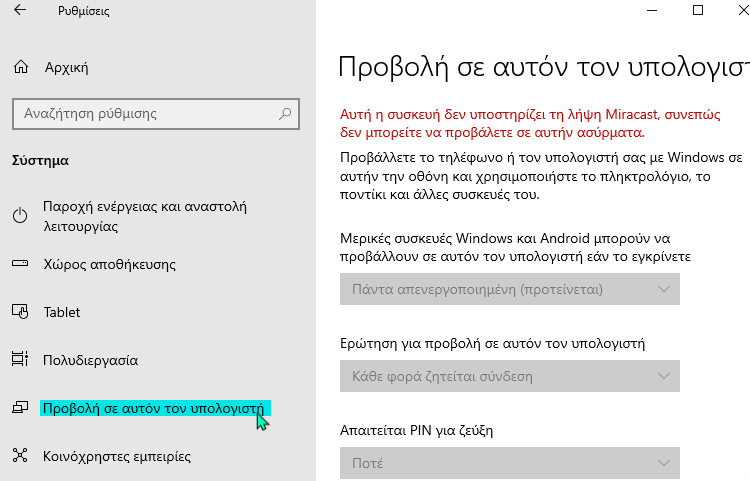This screenshot has width=750, height=481.
Task: Click the Πολυδιεργασία multitasking icon
Action: 20,359
